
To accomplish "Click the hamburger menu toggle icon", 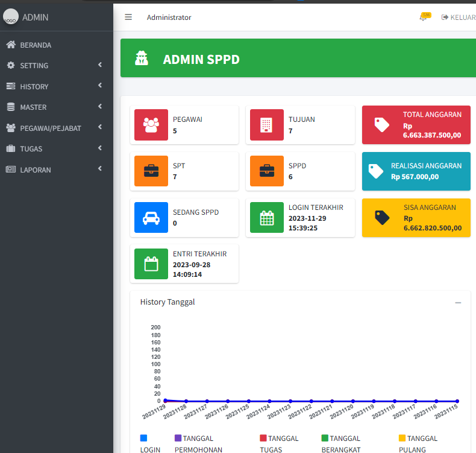I will click(128, 17).
